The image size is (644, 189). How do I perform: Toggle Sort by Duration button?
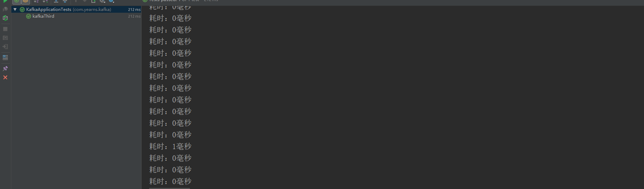coord(45,1)
